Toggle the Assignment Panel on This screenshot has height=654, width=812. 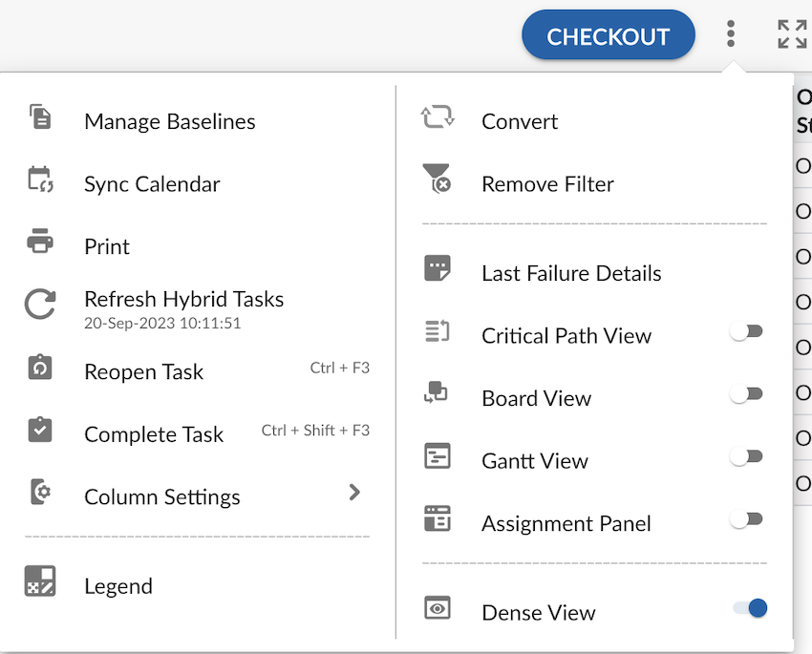(x=746, y=518)
